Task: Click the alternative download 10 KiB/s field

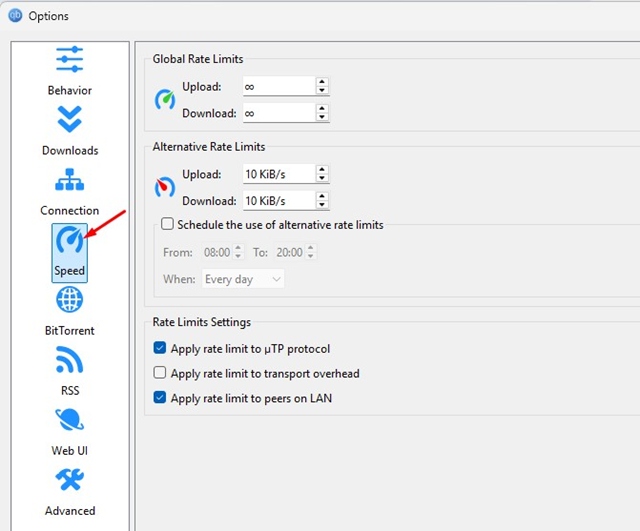Action: [278, 201]
